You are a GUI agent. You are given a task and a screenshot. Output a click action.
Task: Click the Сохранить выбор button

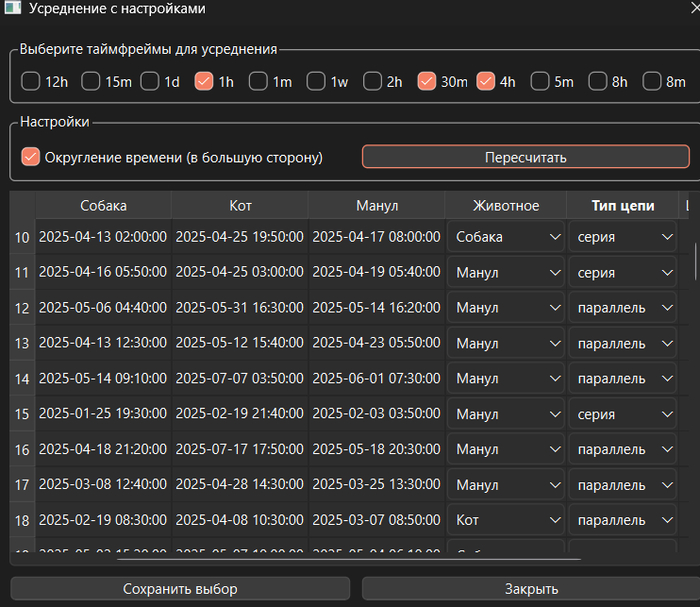point(180,589)
